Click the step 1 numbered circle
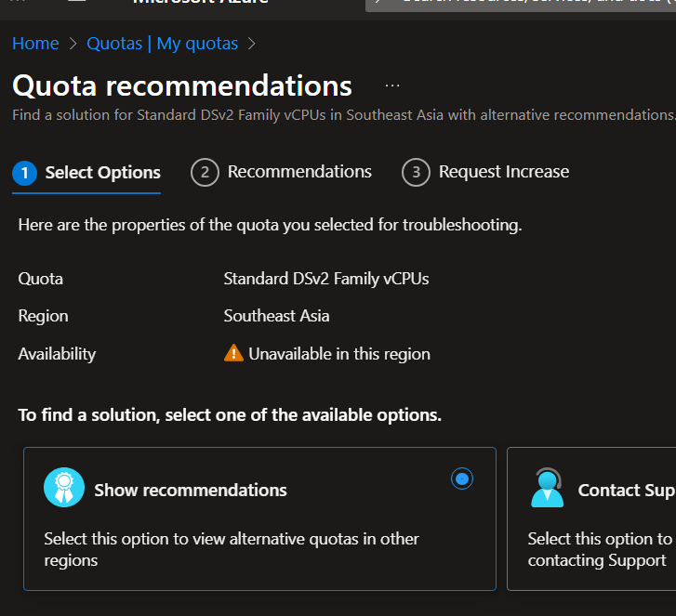The height and width of the screenshot is (616, 676). coord(25,173)
